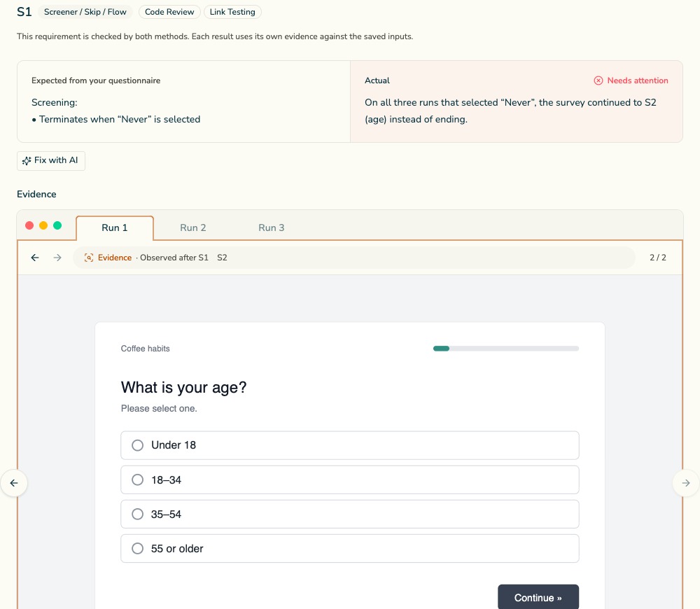The image size is (700, 609).
Task: Click the survey progress bar
Action: pyautogui.click(x=506, y=349)
